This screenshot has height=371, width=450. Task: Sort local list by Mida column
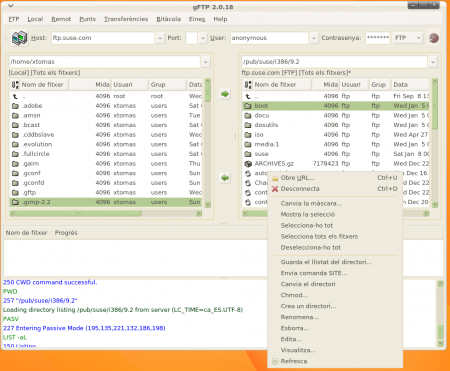click(x=90, y=85)
